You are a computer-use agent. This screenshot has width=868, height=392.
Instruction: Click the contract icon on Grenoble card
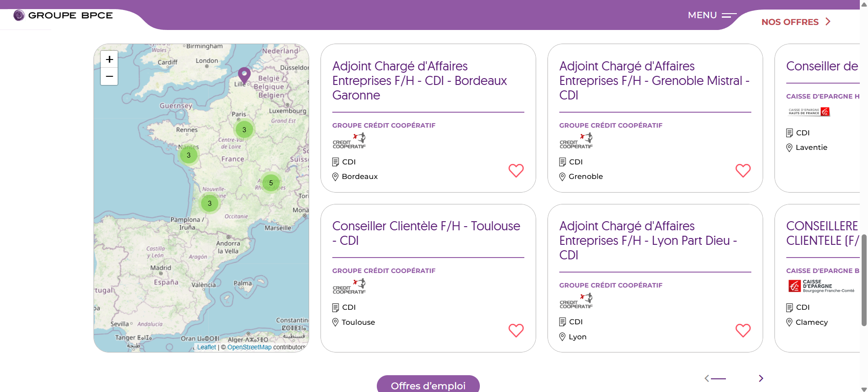[562, 162]
